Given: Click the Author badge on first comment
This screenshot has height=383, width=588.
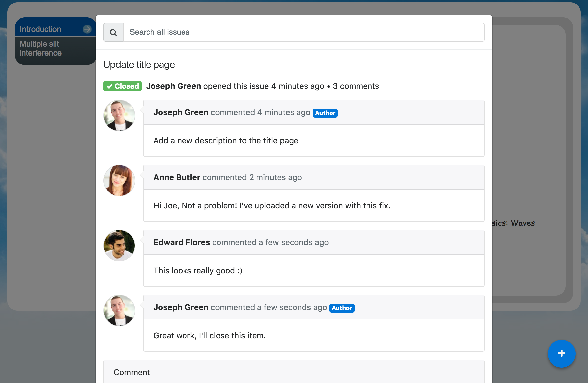Looking at the screenshot, I should (x=325, y=113).
